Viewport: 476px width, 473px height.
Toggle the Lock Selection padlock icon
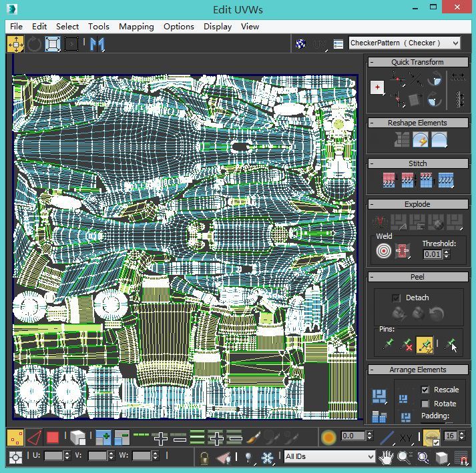coord(205,458)
